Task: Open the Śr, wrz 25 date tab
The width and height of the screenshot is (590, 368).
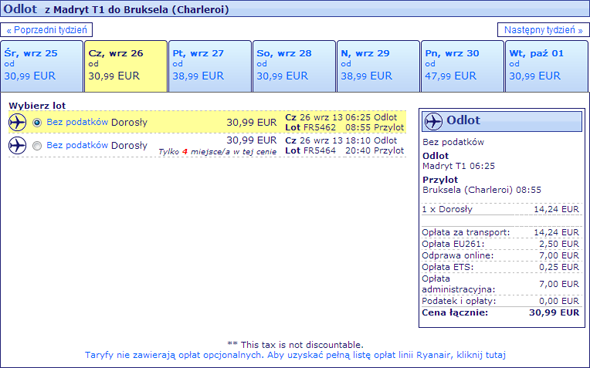Action: (42, 66)
